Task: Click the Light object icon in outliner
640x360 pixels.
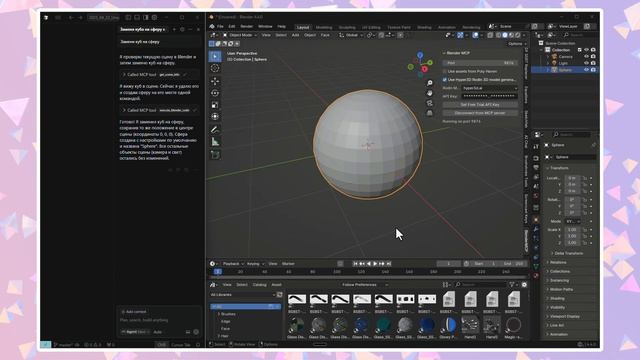Action: 554,63
